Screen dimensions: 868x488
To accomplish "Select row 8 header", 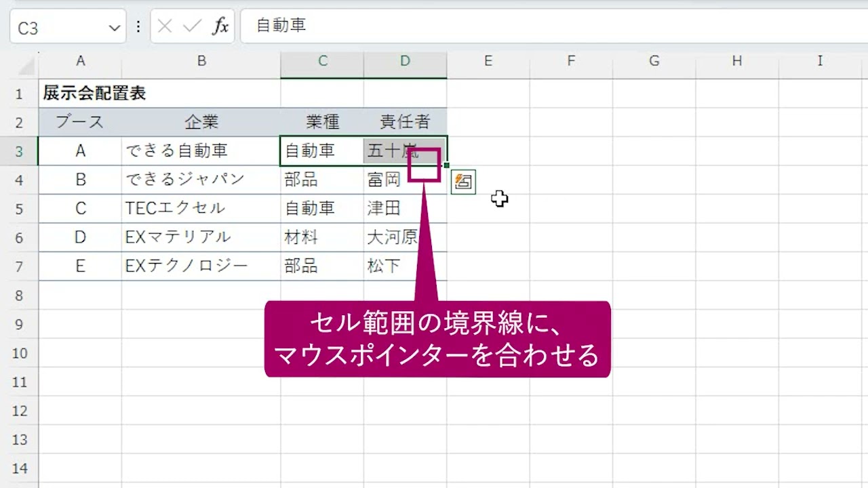I will click(19, 295).
